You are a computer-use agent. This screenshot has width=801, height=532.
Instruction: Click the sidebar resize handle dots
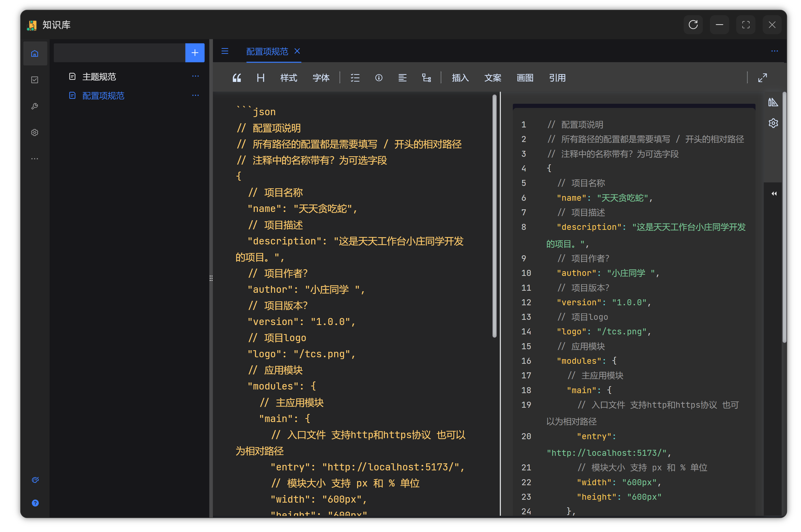click(x=211, y=278)
